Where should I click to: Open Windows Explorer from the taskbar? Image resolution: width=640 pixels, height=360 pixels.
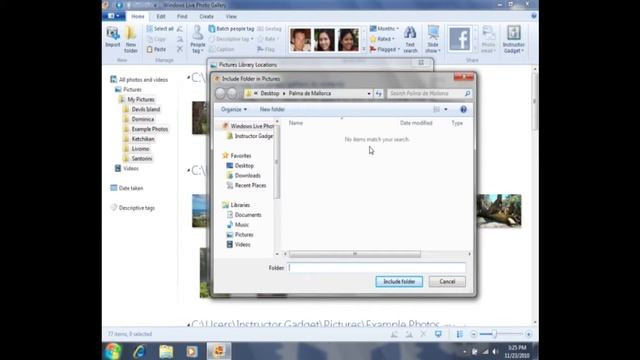[166, 351]
